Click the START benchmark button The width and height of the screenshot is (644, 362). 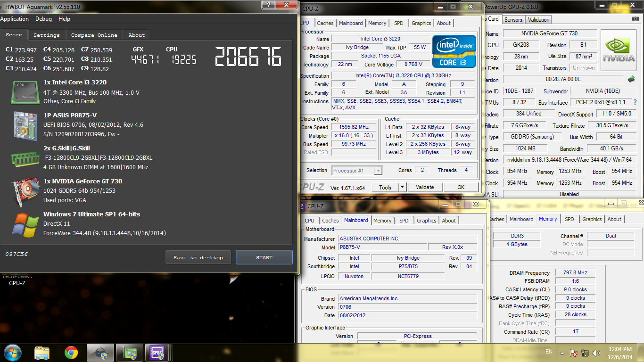(264, 257)
